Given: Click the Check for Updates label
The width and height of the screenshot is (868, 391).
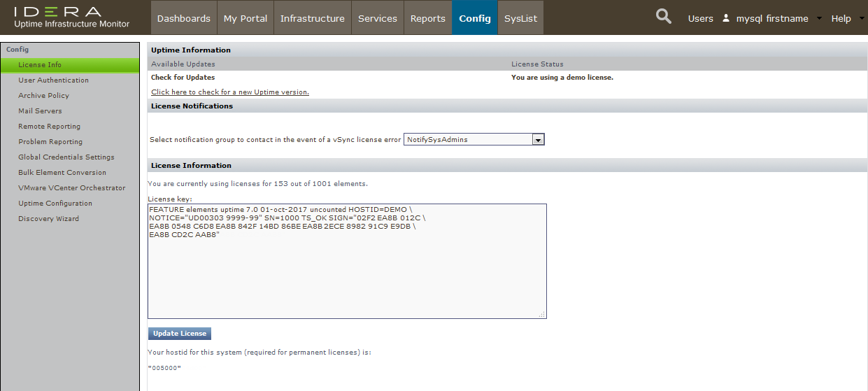Looking at the screenshot, I should point(183,78).
